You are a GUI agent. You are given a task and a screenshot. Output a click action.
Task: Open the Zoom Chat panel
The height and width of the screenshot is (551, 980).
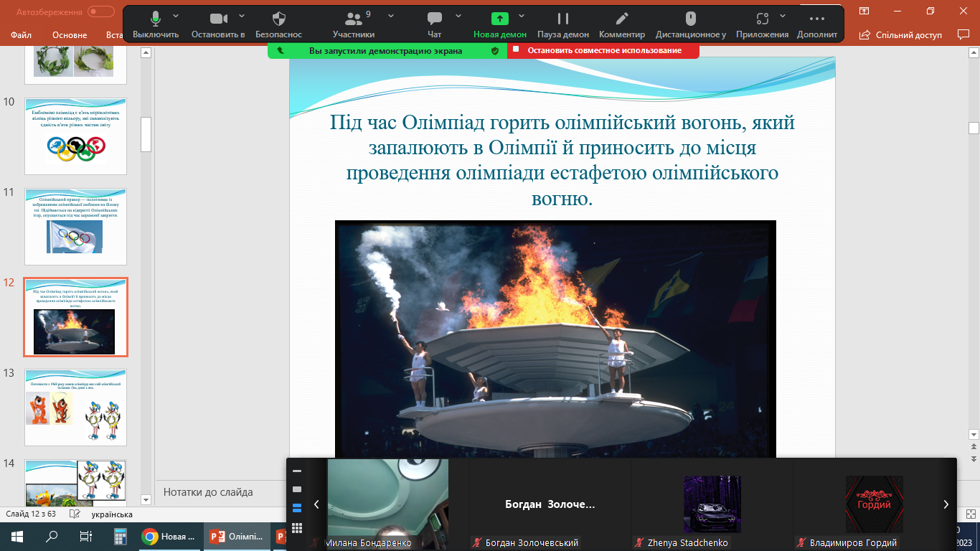pos(434,23)
